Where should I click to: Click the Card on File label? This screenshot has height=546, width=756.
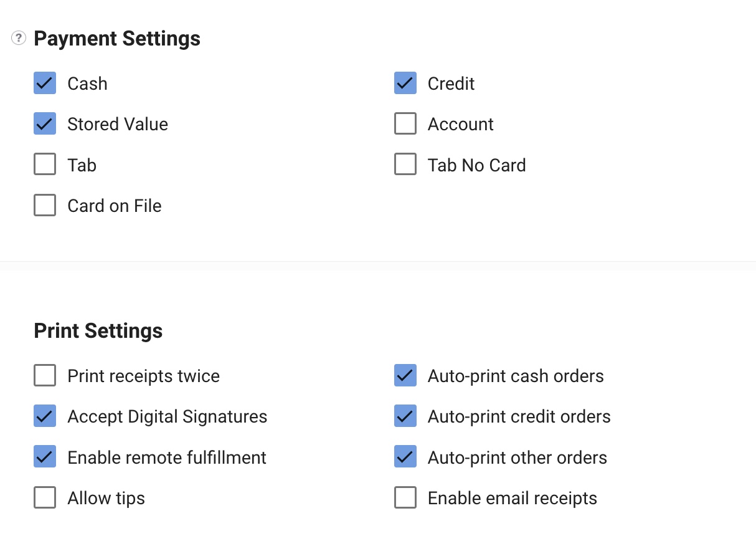pos(115,206)
